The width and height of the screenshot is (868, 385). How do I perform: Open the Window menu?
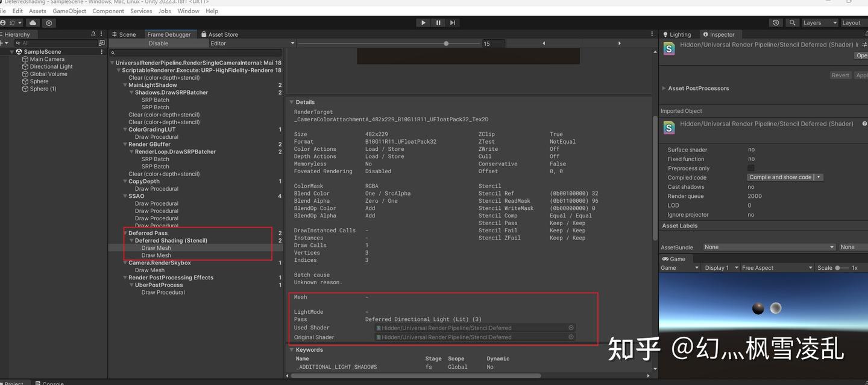(x=188, y=11)
